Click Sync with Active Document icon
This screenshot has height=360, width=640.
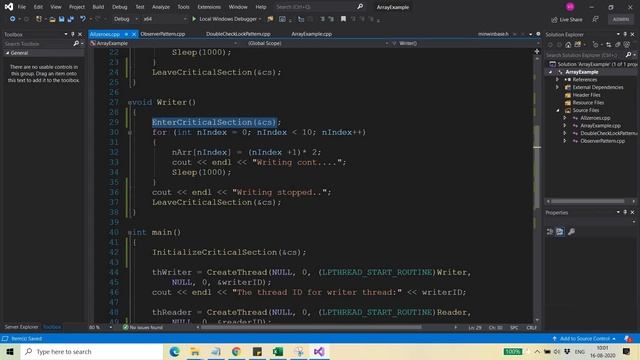pos(608,44)
